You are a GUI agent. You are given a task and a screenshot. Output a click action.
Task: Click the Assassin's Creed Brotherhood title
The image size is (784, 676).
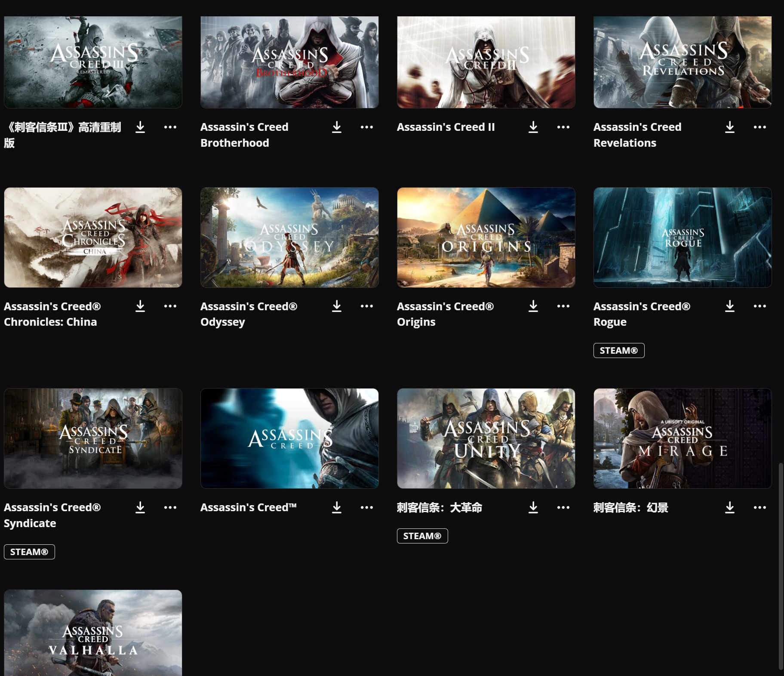[244, 135]
